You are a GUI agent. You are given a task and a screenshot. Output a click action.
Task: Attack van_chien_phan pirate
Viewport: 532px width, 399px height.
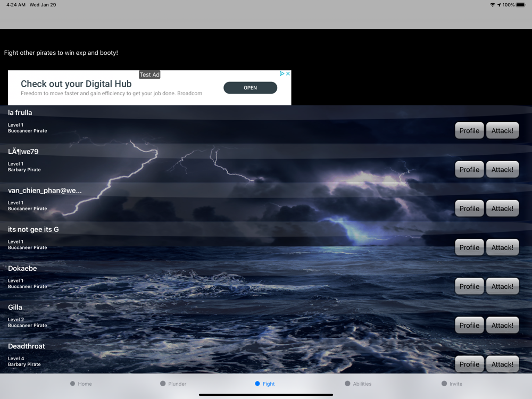point(502,209)
